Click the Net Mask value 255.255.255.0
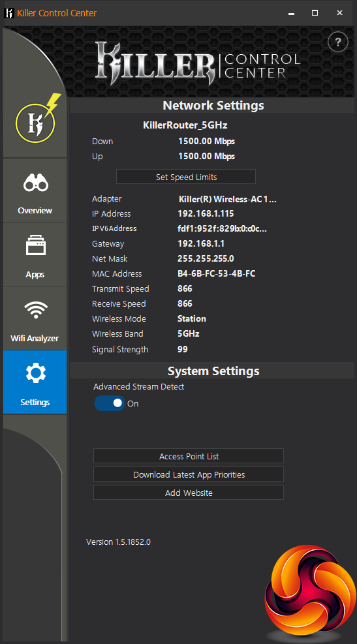This screenshot has height=644, width=357. (206, 259)
